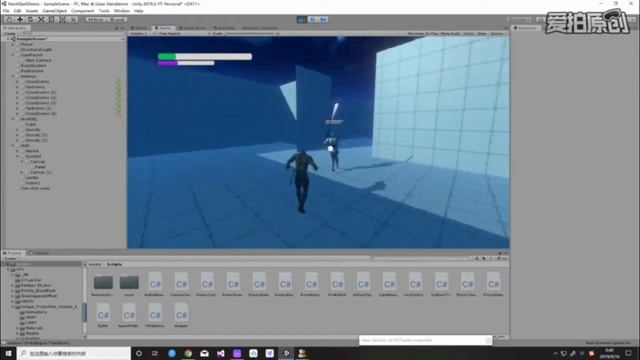Open the Windows Start menu
Screen dimensions: 640x360
pos(8,353)
